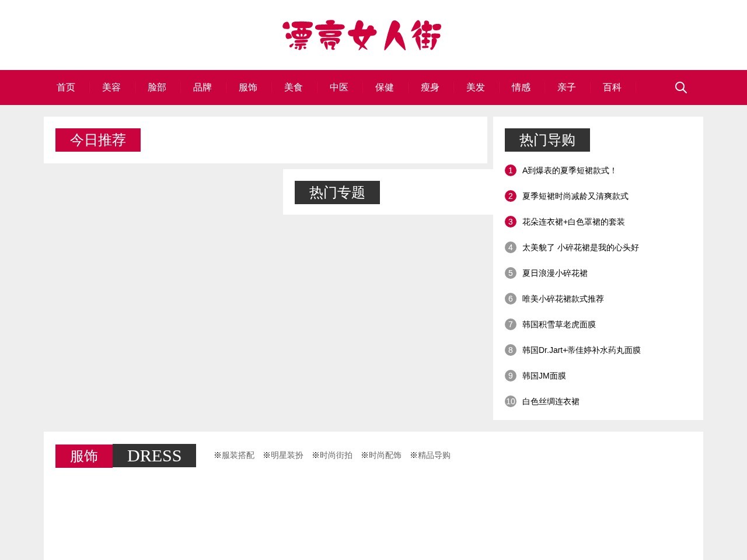Open the 美容 navigation menu
The width and height of the screenshot is (747, 560).
(111, 87)
